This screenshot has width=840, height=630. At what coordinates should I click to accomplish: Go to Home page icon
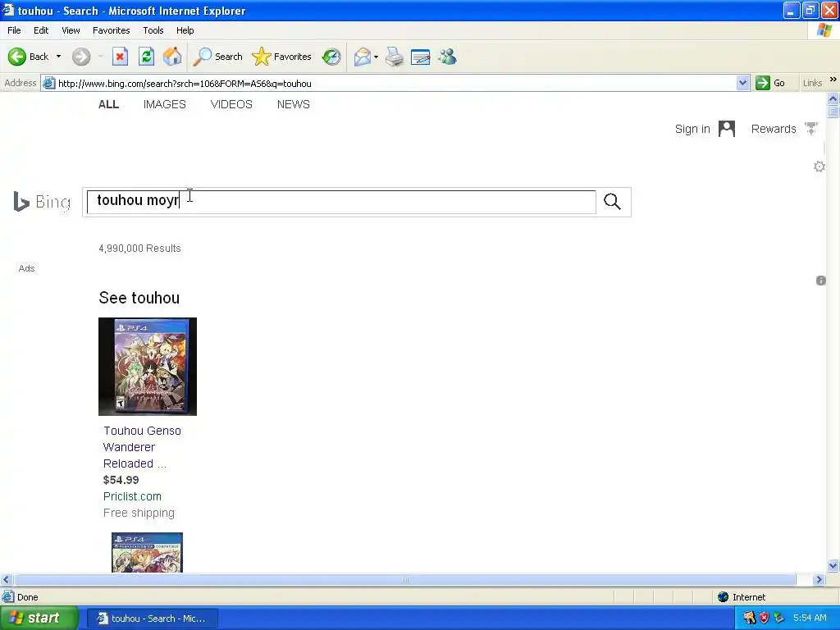tap(172, 57)
